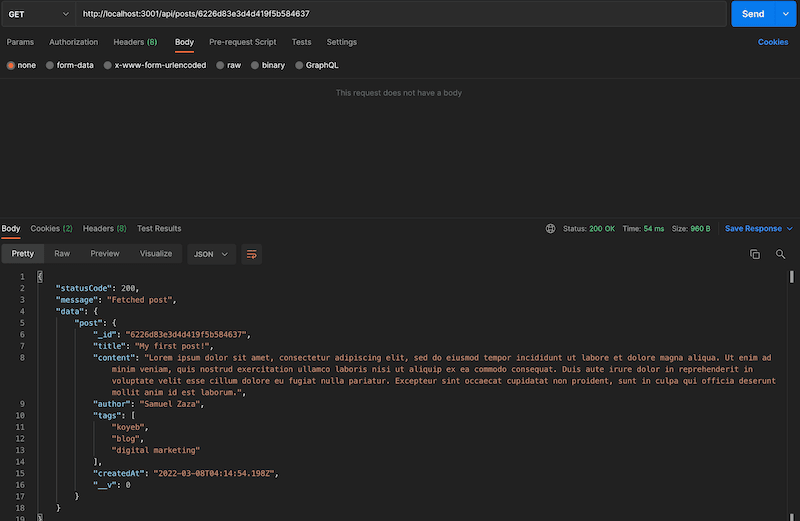Show the Raw response view
The image size is (800, 521).
point(62,254)
